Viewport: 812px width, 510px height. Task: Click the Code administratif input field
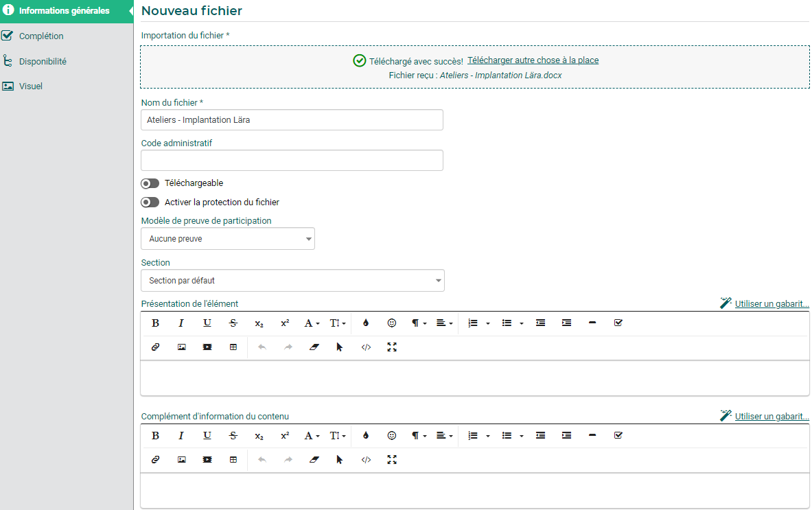pos(292,160)
